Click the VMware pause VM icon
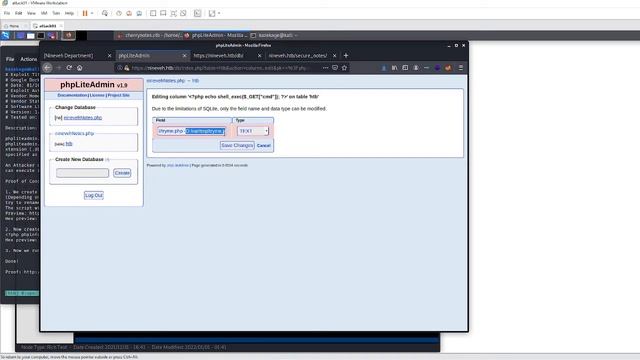Viewport: 640px width, 360px height. tap(85, 13)
